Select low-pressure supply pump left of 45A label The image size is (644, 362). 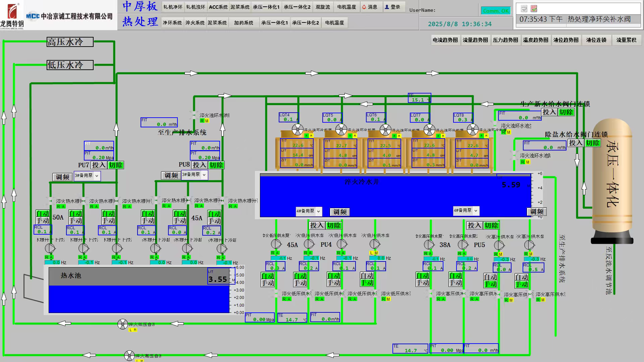tap(276, 244)
